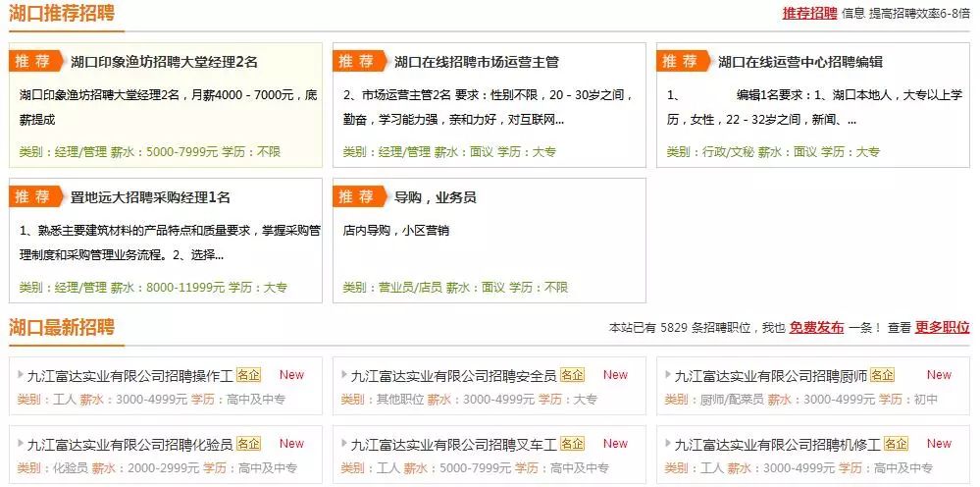Click salary line 8000-11999元 学历：大专
The width and height of the screenshot is (980, 487).
point(153,288)
